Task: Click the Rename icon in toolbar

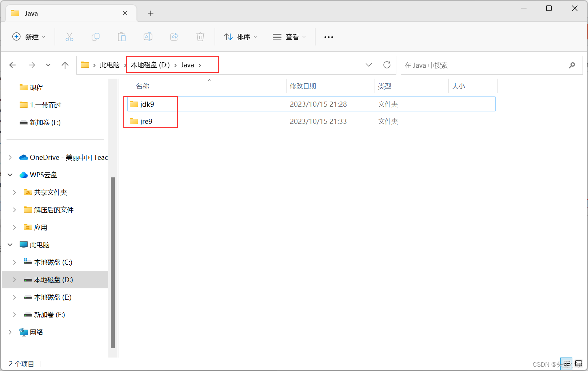Action: pos(148,37)
